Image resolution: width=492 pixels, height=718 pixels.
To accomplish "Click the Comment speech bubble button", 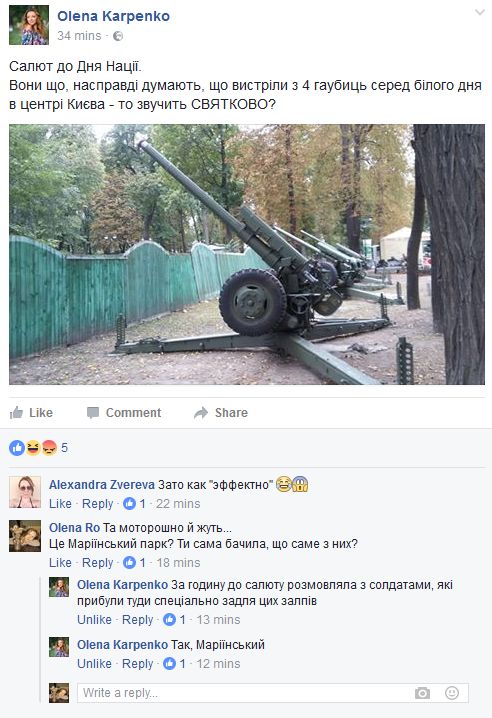I will (124, 413).
